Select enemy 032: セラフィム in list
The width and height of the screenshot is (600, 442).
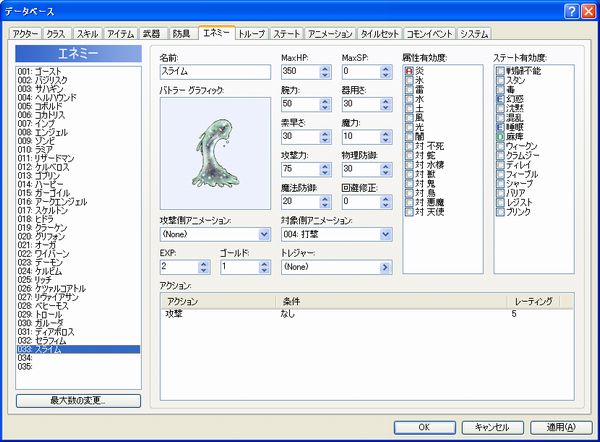tap(78, 341)
